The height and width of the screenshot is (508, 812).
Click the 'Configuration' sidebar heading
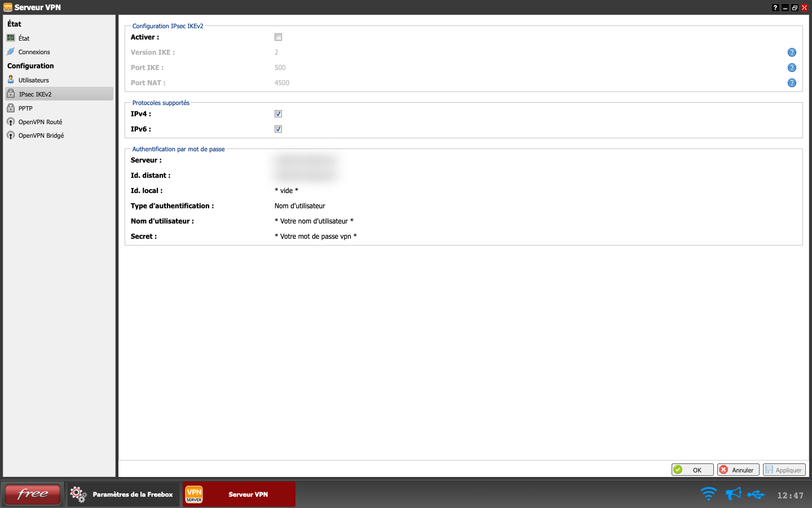pos(30,66)
